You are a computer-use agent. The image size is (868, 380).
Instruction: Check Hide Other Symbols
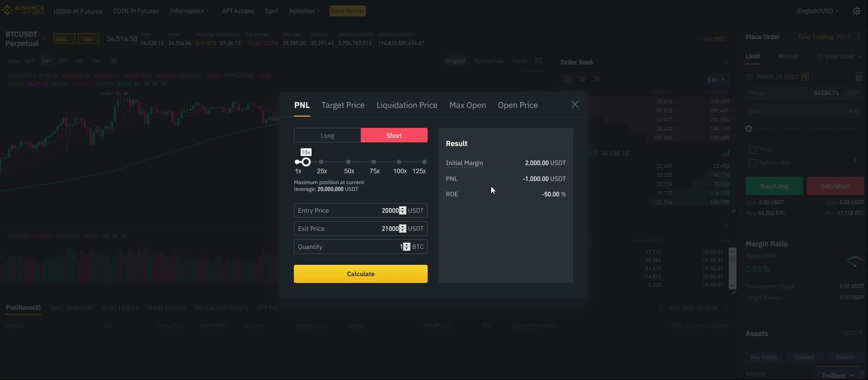pyautogui.click(x=662, y=307)
